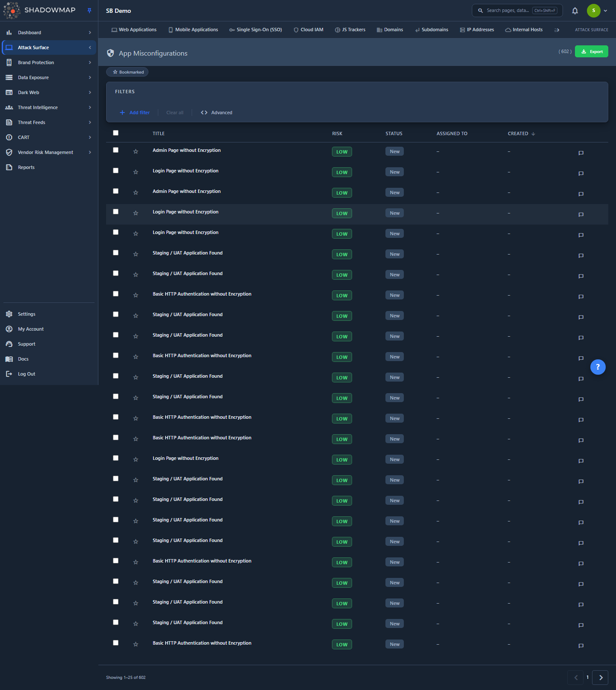616x690 pixels.
Task: Expand the Brand Protection chevron
Action: click(x=90, y=62)
